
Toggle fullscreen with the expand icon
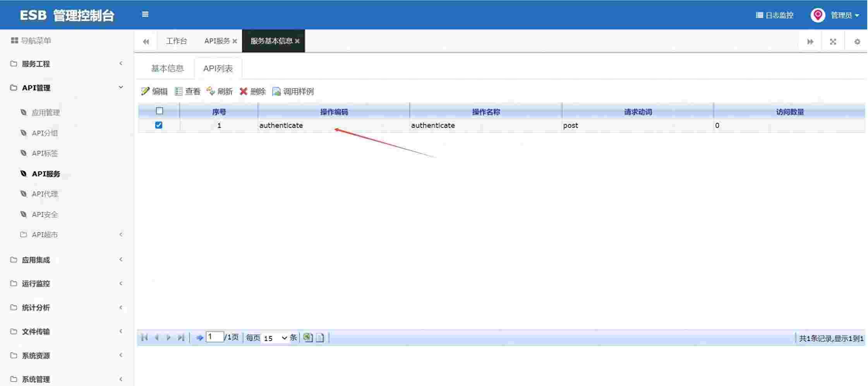point(833,41)
